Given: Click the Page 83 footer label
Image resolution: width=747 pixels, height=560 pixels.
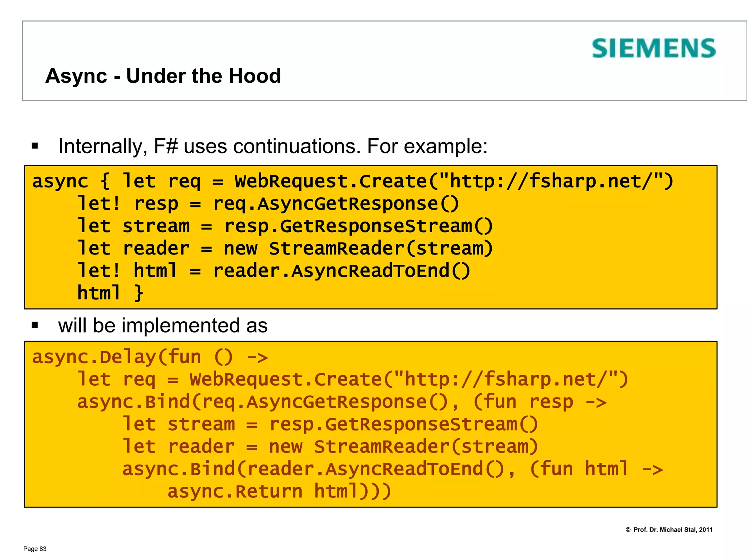Looking at the screenshot, I should (35, 549).
